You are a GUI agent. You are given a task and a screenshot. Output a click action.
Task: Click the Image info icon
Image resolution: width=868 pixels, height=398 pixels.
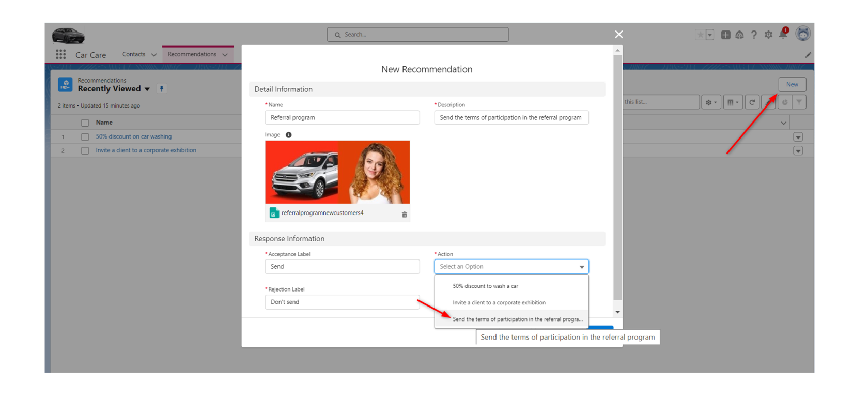point(289,135)
